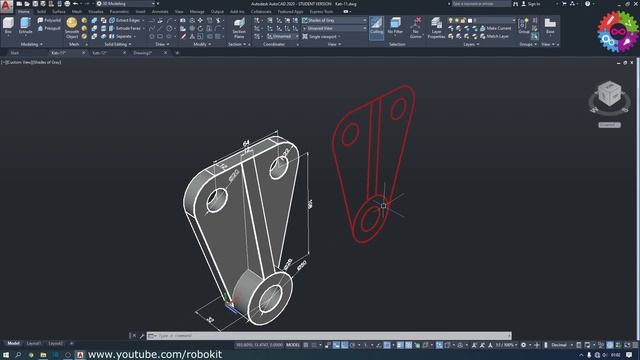Open the Drawing2 file tab

click(x=143, y=53)
